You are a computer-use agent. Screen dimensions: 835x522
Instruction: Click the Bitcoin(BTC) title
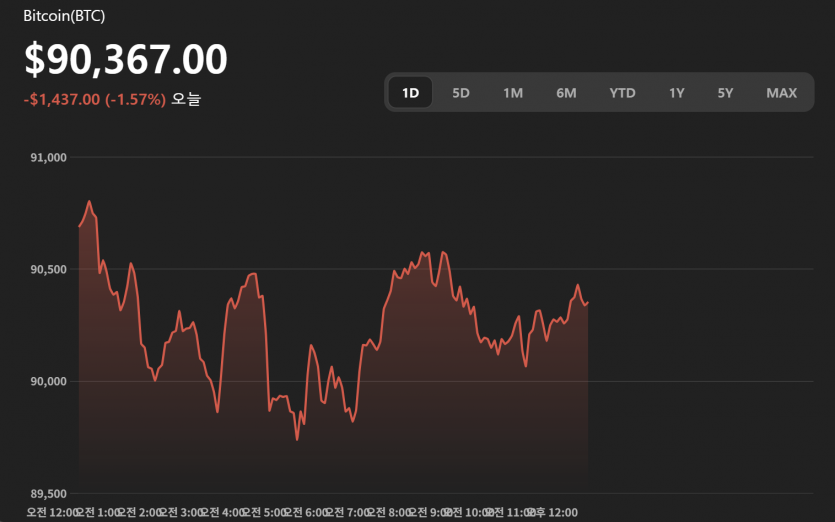64,16
